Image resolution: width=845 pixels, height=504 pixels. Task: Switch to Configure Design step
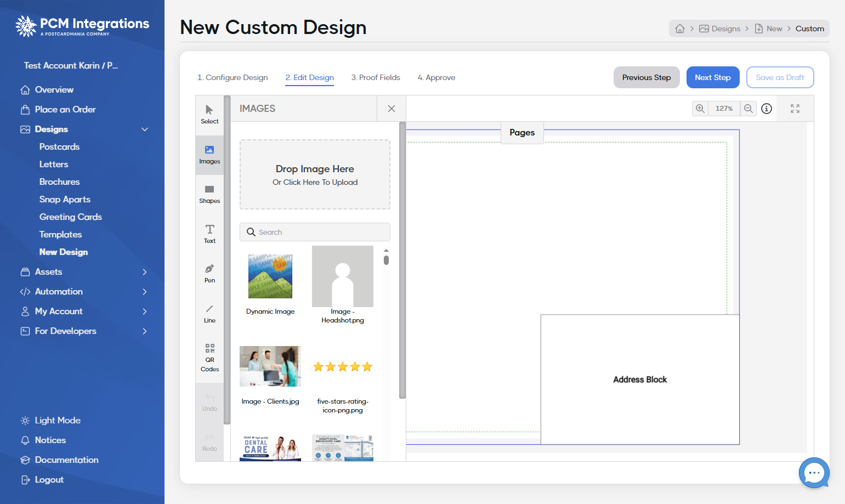click(x=232, y=77)
